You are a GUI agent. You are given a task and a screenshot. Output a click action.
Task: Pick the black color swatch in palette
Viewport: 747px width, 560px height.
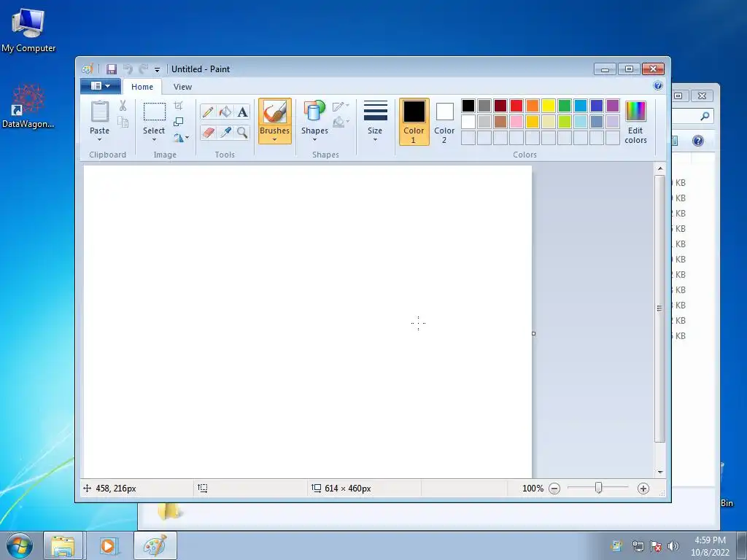point(468,106)
